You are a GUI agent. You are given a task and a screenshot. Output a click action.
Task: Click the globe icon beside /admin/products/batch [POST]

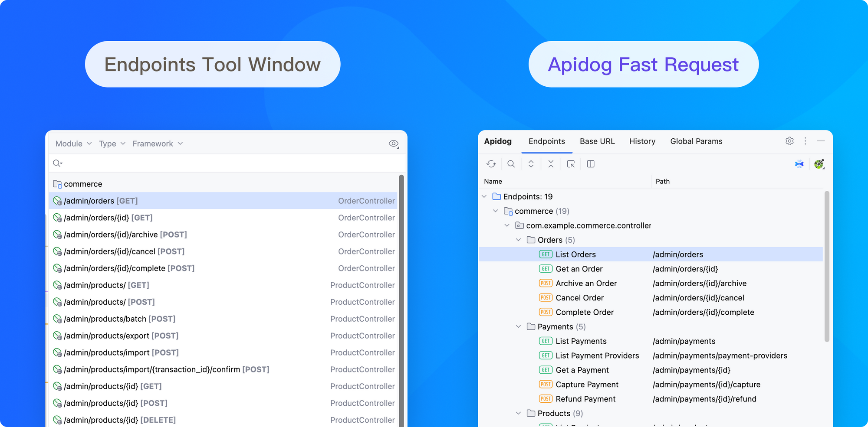[57, 319]
